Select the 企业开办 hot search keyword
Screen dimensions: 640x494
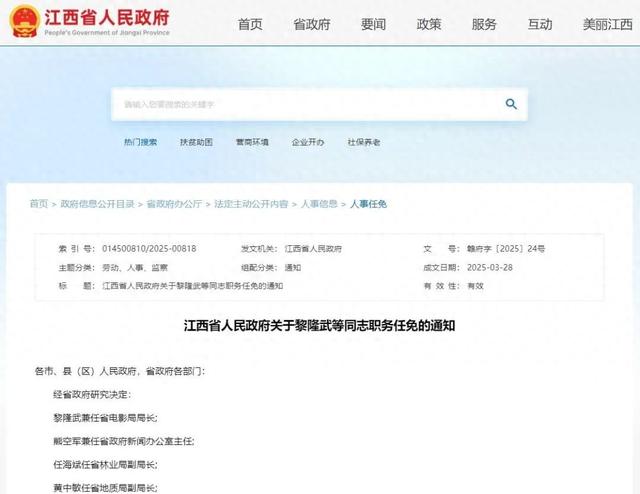pos(308,142)
